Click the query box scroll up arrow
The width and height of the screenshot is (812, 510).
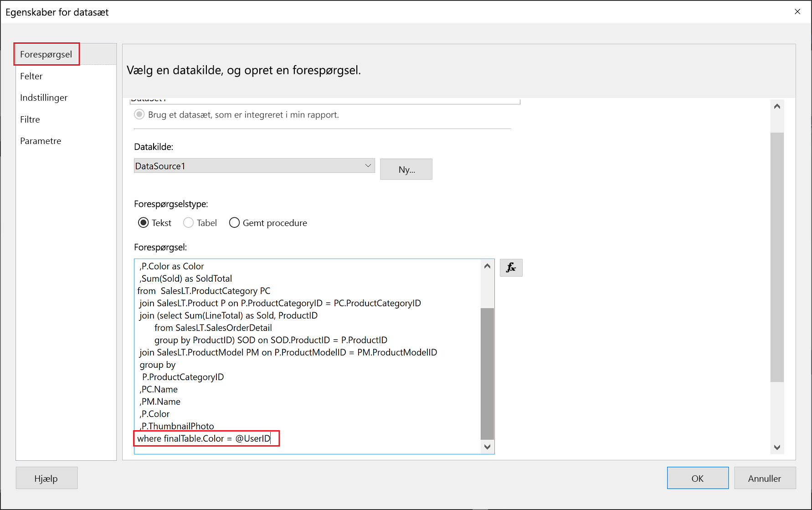click(487, 265)
